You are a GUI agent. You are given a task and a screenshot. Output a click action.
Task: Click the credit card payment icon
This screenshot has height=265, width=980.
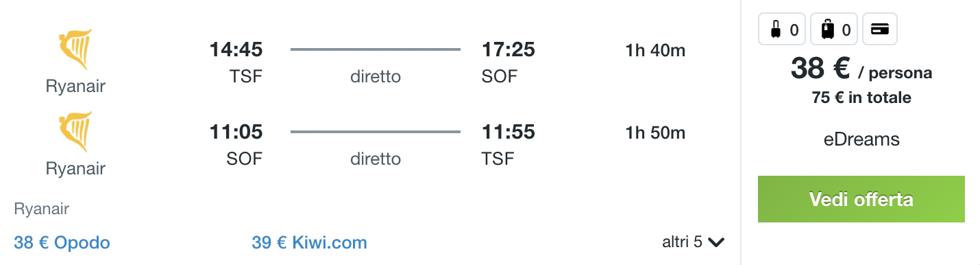(x=880, y=30)
